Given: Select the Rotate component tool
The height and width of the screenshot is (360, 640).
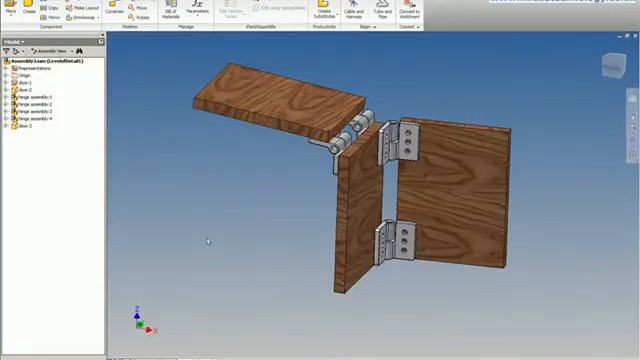Looking at the screenshot, I should coord(139,18).
